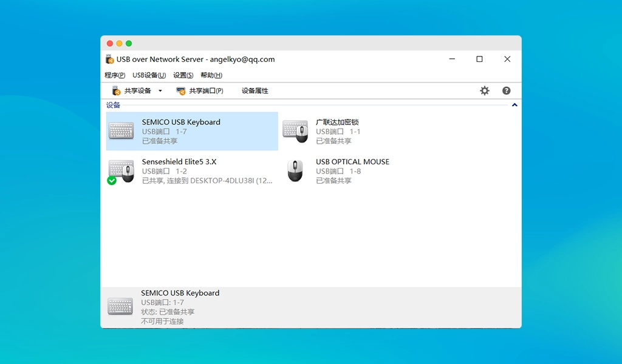
Task: Open help via the question mark icon
Action: coord(506,91)
